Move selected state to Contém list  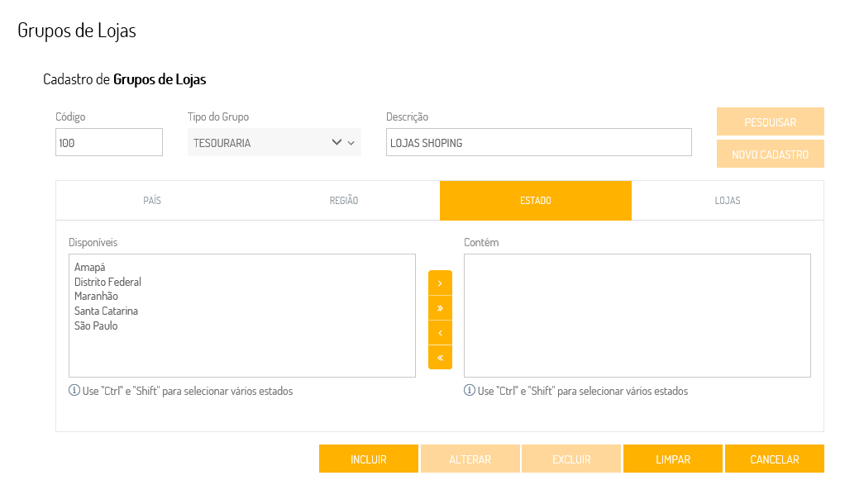point(440,283)
